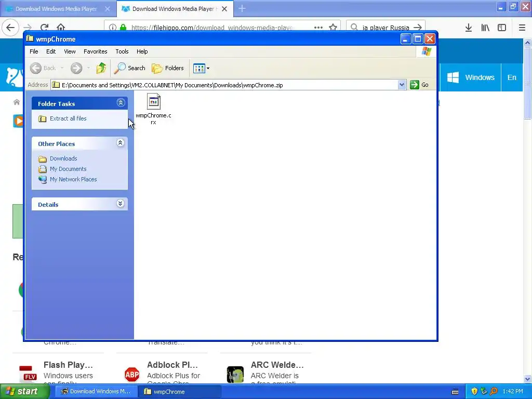The height and width of the screenshot is (399, 532).
Task: Reload the page in Firefox
Action: pyautogui.click(x=45, y=27)
